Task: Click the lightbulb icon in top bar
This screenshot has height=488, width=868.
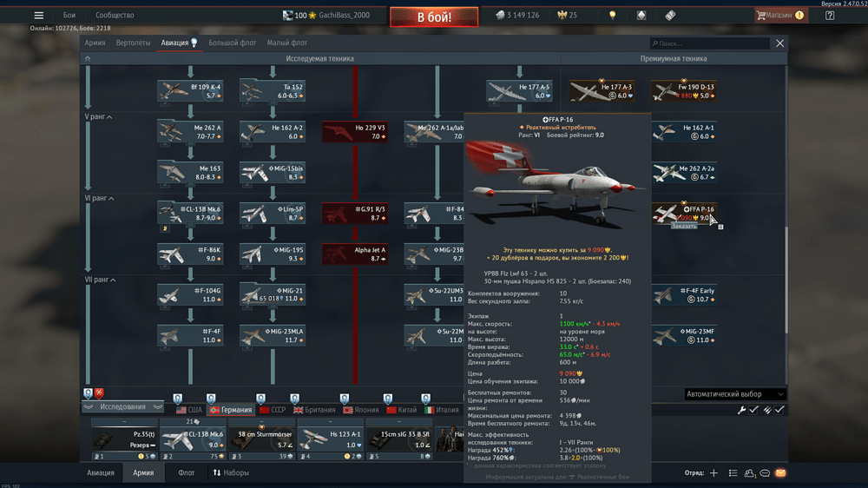Action: click(x=612, y=16)
